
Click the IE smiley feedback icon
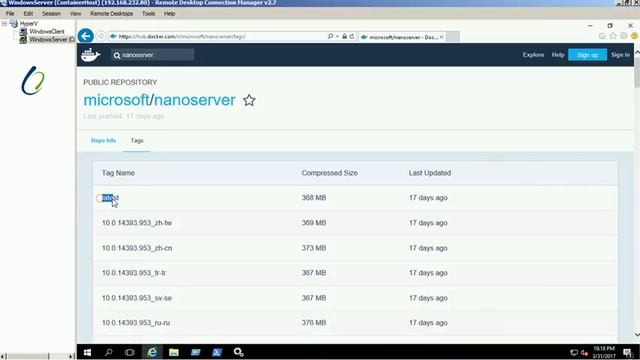(x=634, y=36)
